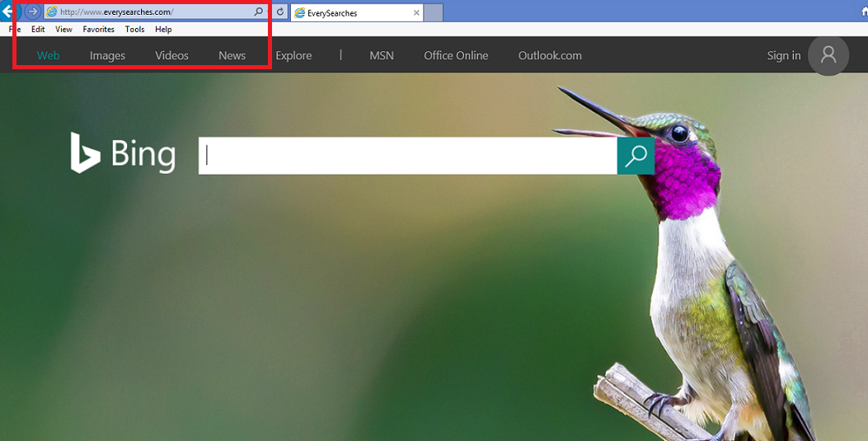Open the Help menu
Viewport: 868px width, 441px height.
click(x=163, y=29)
